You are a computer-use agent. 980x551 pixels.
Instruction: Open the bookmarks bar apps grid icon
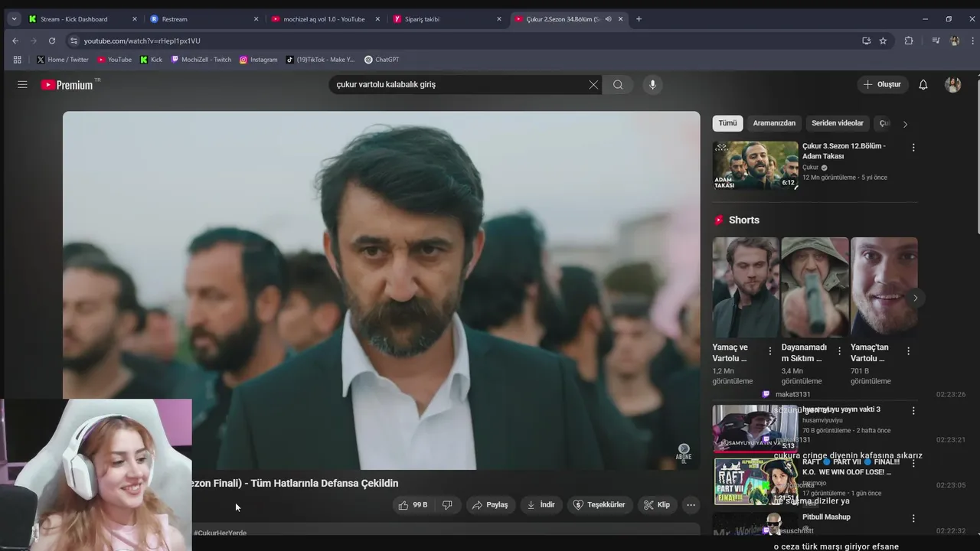[x=18, y=60]
